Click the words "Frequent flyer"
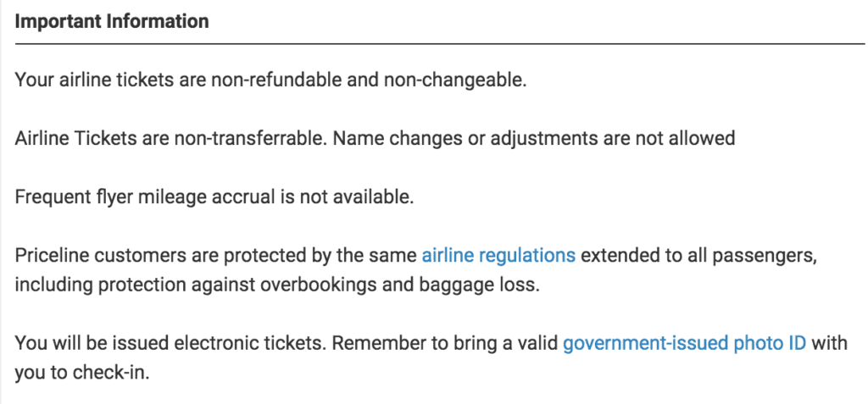Screen dimensions: 868x404 pyautogui.click(x=72, y=196)
